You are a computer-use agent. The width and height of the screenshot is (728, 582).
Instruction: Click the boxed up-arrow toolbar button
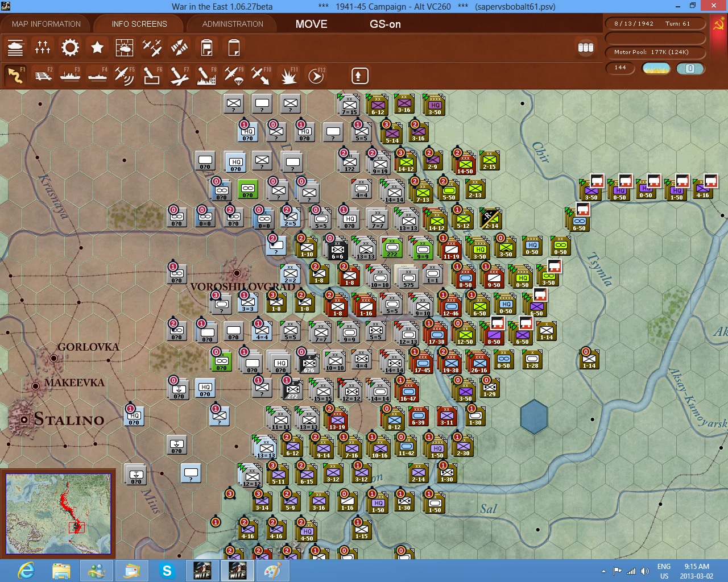tap(359, 76)
